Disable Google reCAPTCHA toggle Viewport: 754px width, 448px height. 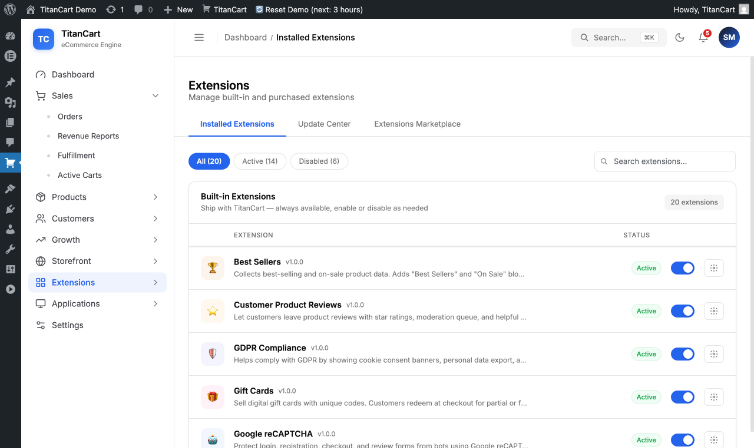(682, 440)
